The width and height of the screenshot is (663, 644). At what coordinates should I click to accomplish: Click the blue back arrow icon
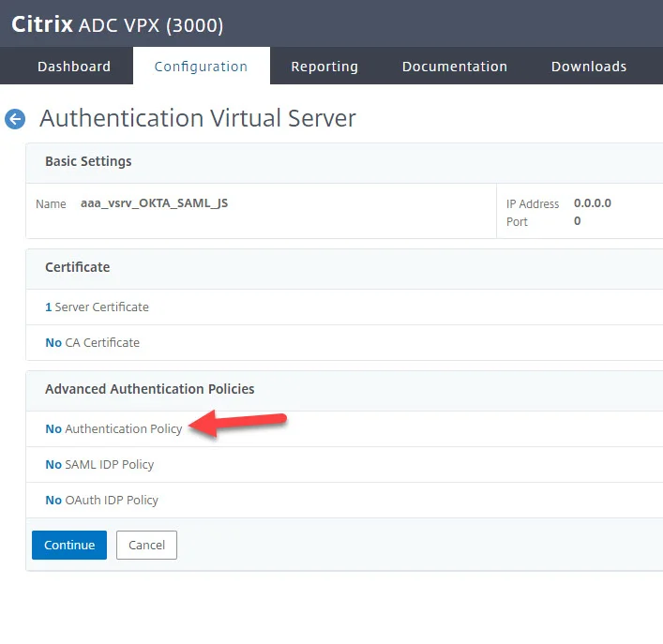click(15, 119)
